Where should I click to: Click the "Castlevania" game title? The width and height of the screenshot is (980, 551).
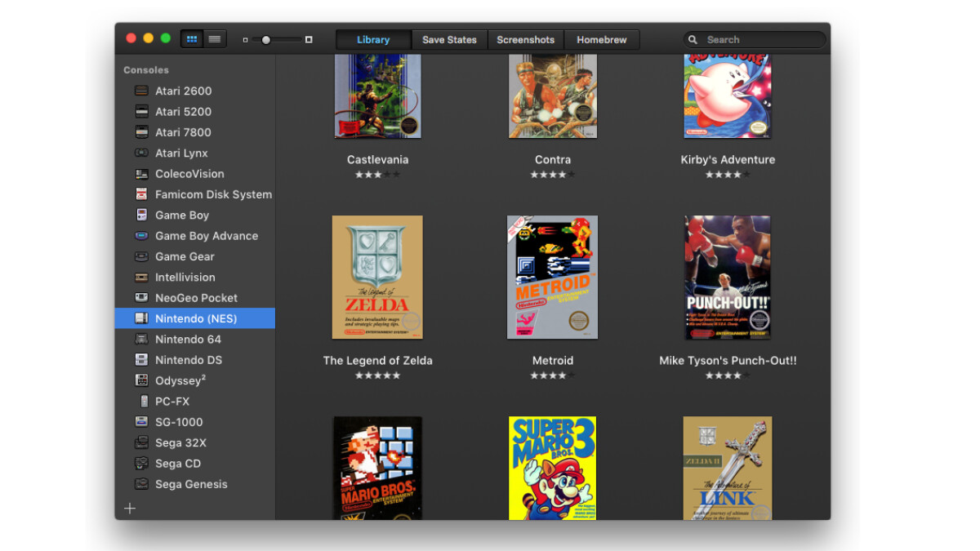point(377,160)
